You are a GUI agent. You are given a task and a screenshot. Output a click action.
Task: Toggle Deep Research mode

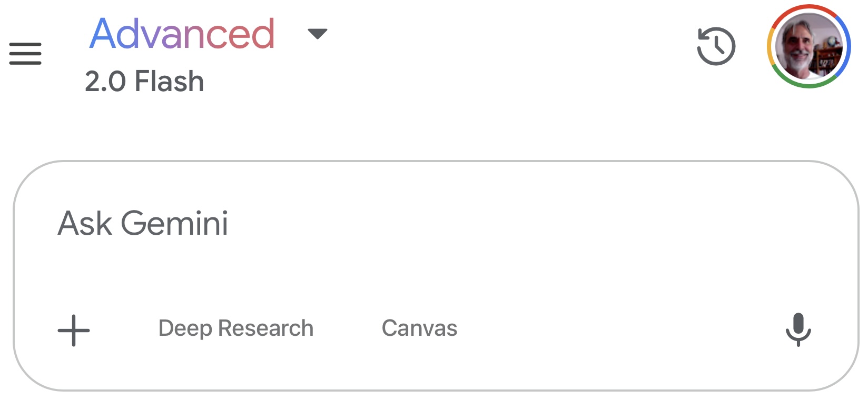click(236, 328)
